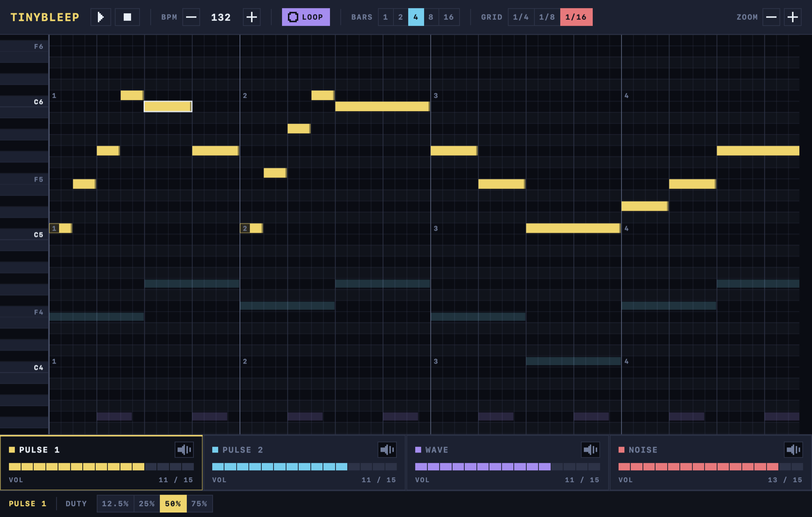
Task: Select the Pulse 2 channel card
Action: [304, 463]
